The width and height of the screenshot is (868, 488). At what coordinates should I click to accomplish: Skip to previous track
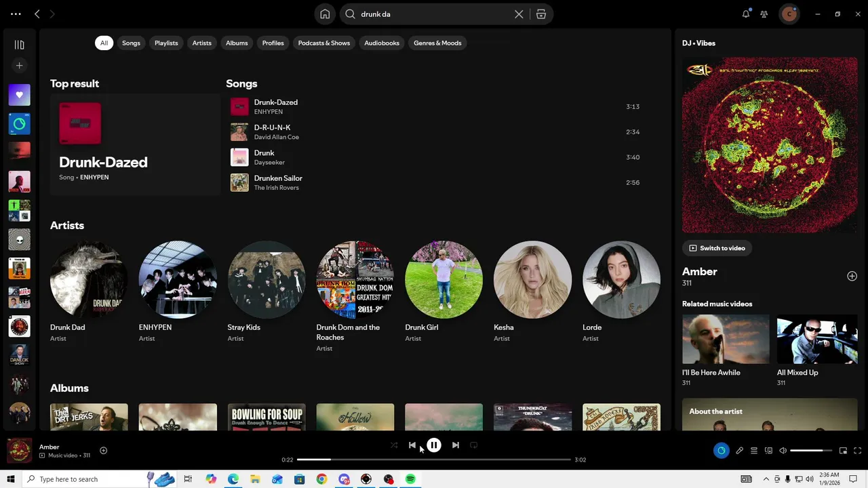[412, 445]
